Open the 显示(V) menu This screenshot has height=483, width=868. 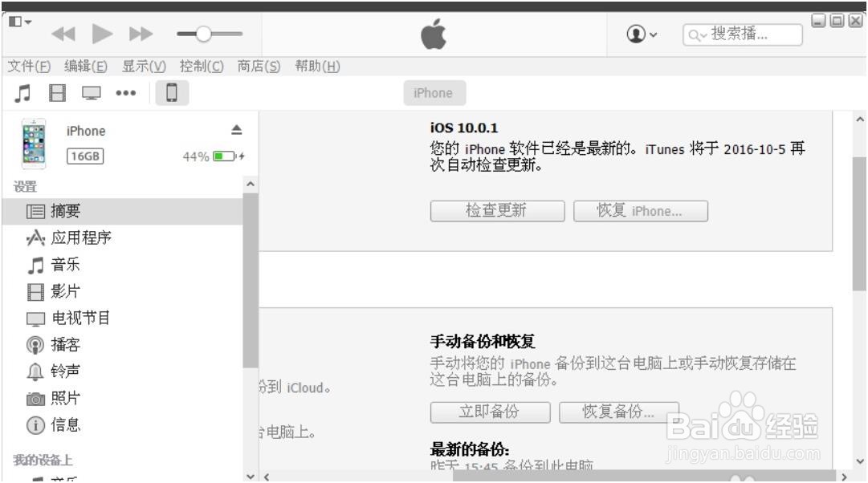144,67
